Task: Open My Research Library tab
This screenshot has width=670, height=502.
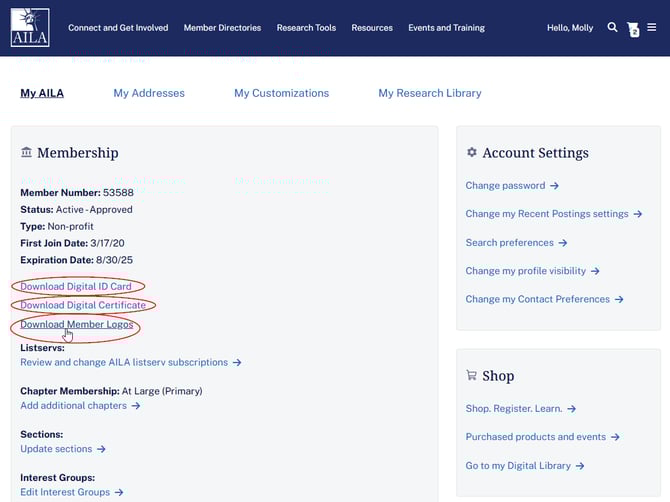Action: [x=429, y=93]
